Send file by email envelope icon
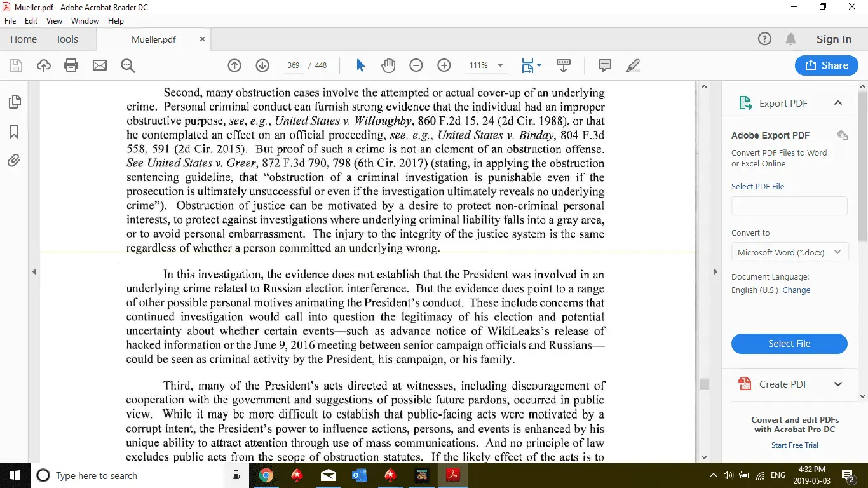This screenshot has height=488, width=868. (x=100, y=65)
